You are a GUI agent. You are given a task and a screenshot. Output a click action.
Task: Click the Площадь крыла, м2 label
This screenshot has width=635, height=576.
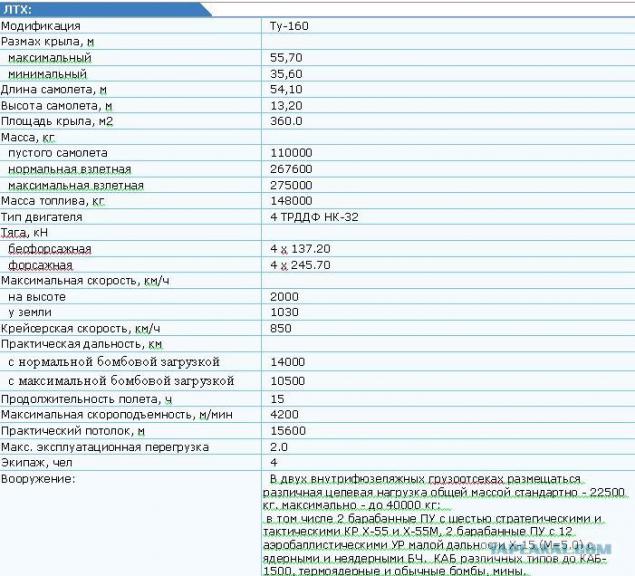coord(57,121)
